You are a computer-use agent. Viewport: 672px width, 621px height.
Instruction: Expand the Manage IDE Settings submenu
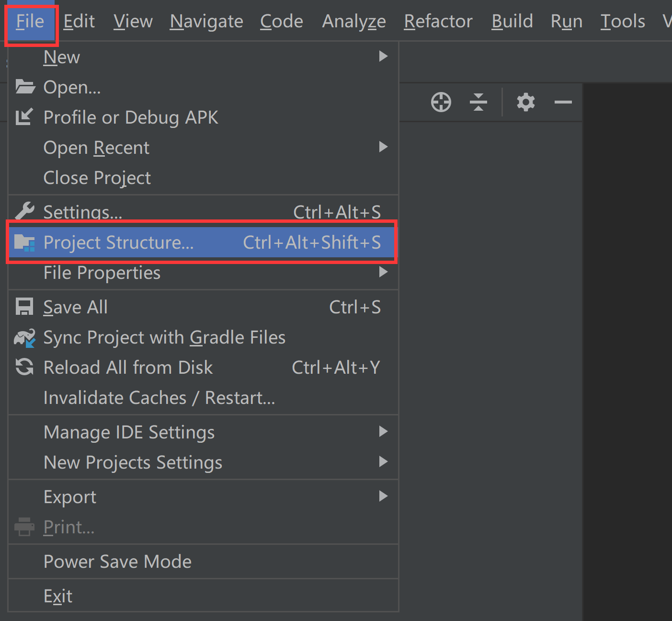(383, 432)
